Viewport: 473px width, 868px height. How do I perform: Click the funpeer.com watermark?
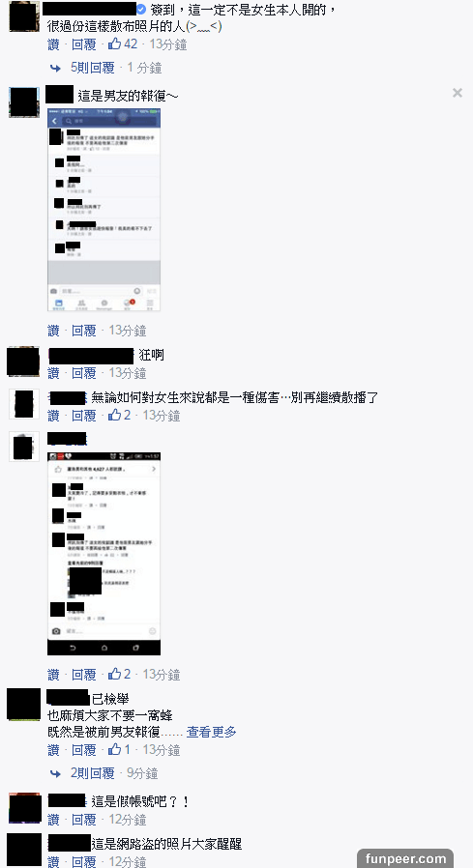(x=405, y=859)
